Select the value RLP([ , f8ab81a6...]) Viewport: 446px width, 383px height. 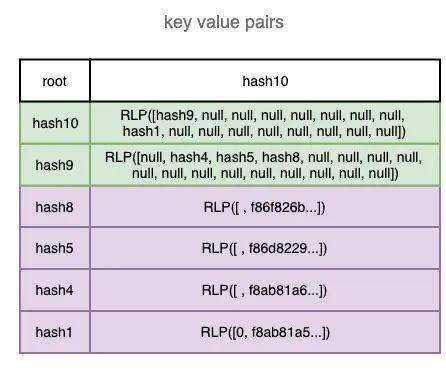(x=265, y=290)
